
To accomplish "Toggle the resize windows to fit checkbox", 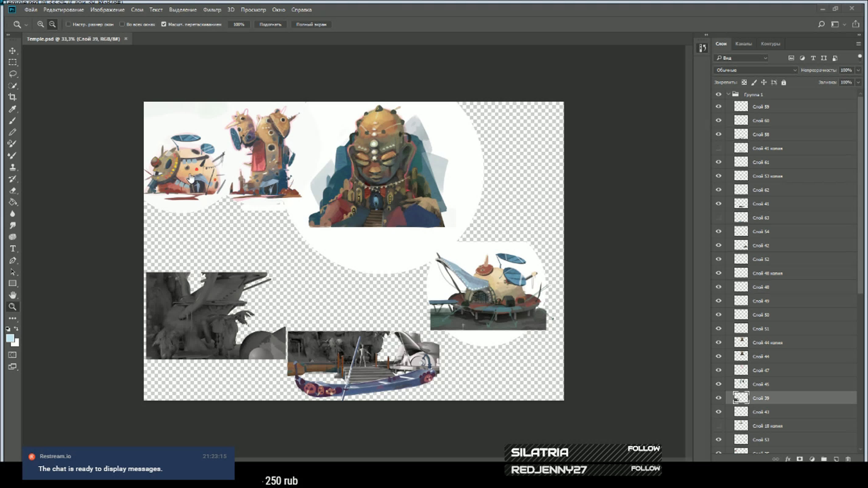I will tap(68, 24).
